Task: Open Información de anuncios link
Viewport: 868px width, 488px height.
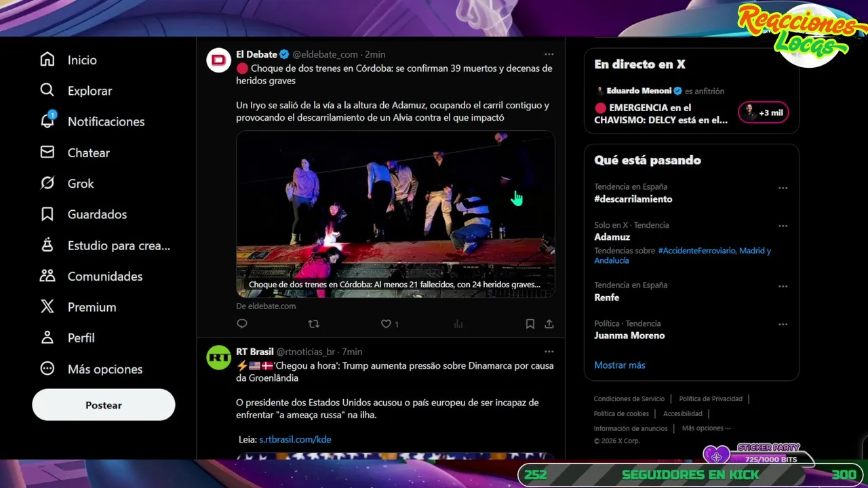Action: tap(631, 428)
